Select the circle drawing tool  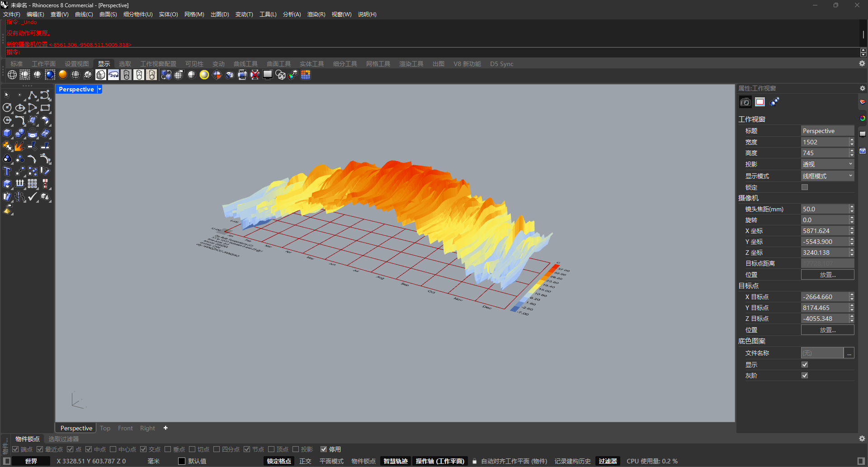click(x=7, y=108)
